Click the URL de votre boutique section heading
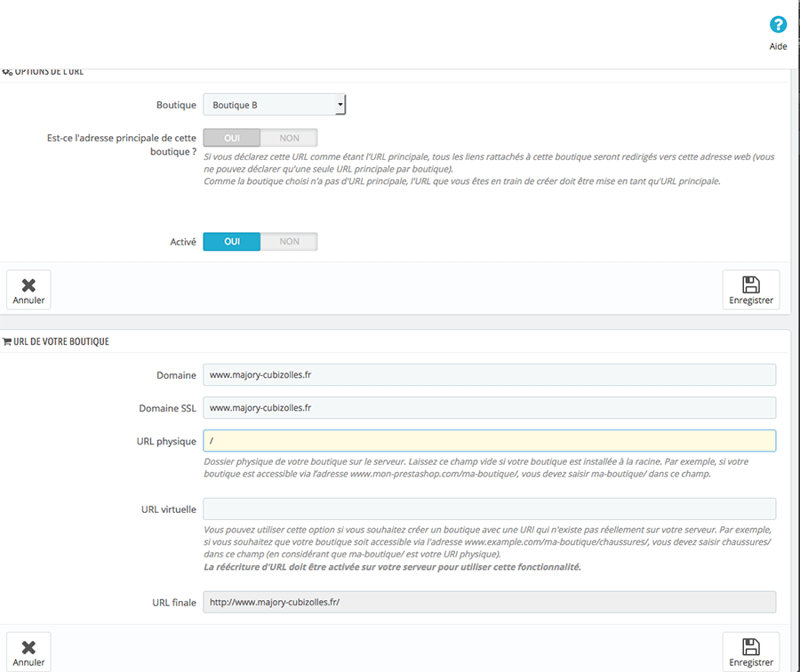The image size is (800, 672). (61, 341)
